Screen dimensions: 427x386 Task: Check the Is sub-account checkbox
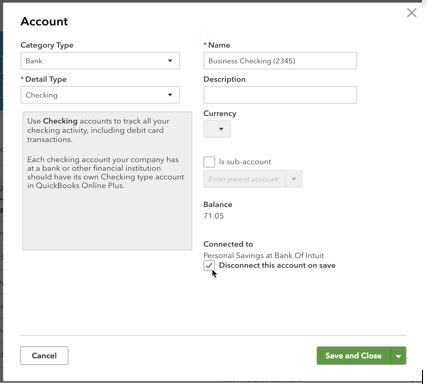pos(209,162)
